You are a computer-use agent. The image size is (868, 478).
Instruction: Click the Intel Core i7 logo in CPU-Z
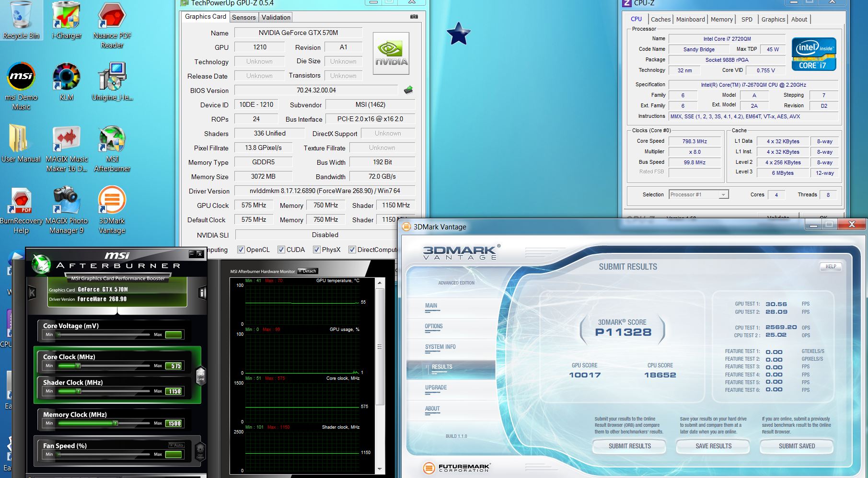pos(814,54)
